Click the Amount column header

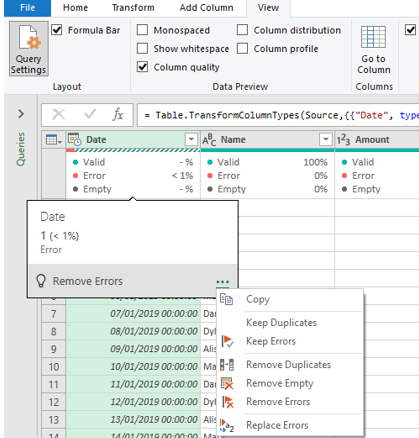click(377, 139)
